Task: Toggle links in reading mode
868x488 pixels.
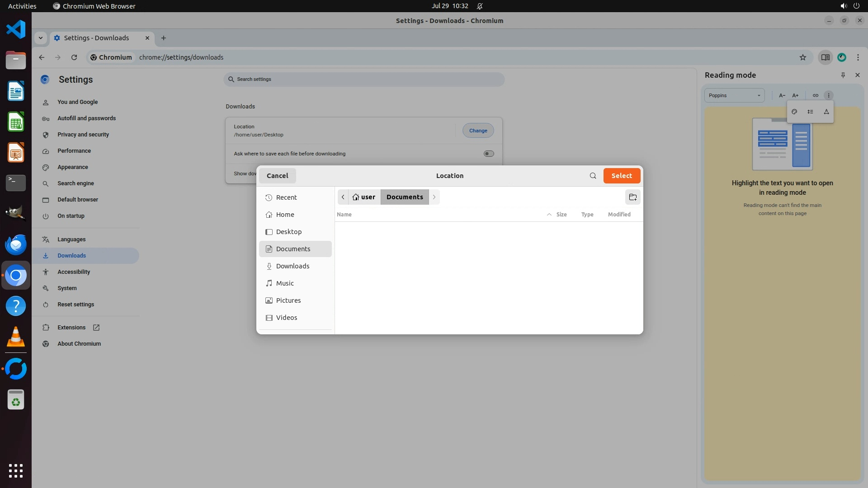Action: point(815,95)
